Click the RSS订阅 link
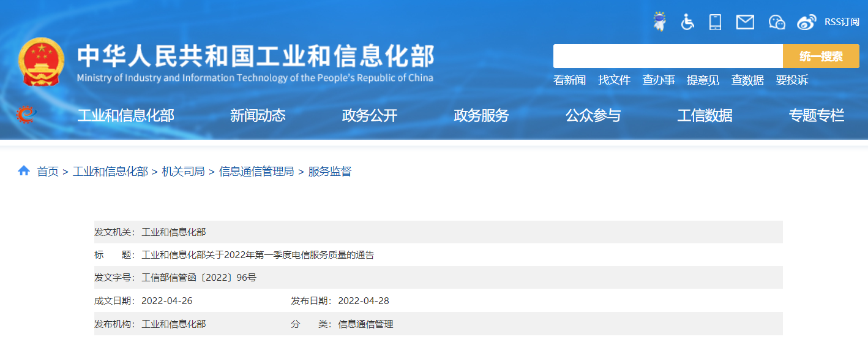The width and height of the screenshot is (868, 350). coord(842,22)
